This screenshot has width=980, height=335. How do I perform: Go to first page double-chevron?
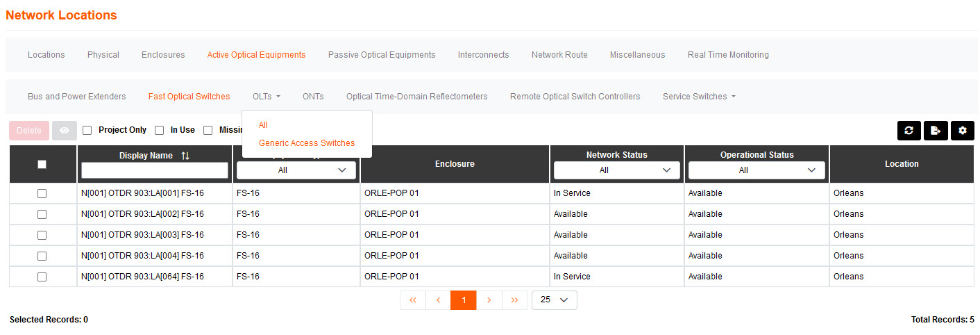click(x=413, y=300)
